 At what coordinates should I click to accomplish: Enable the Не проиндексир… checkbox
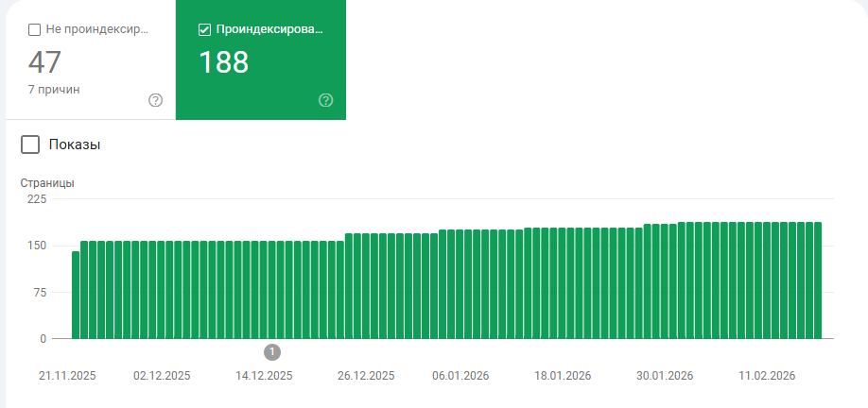pyautogui.click(x=34, y=30)
